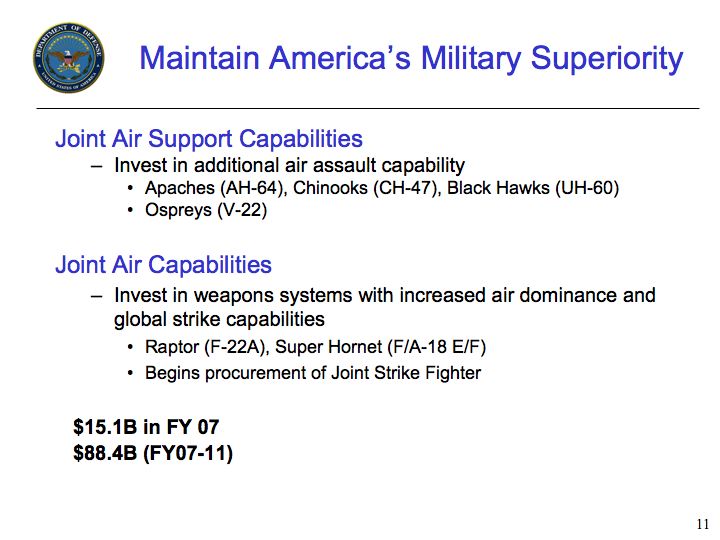
Task: Click 'Begins procurement of Joint Strike Fighter'
Action: click(313, 373)
